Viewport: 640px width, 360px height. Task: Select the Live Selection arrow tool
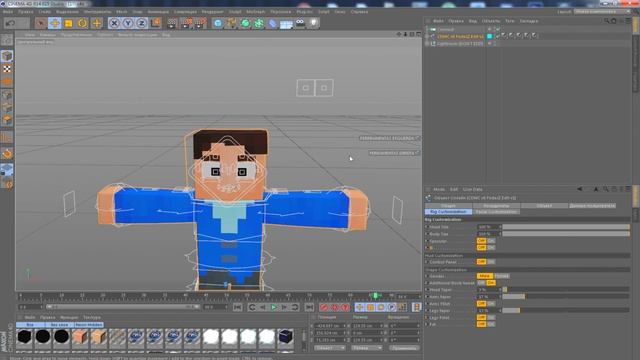coord(40,23)
